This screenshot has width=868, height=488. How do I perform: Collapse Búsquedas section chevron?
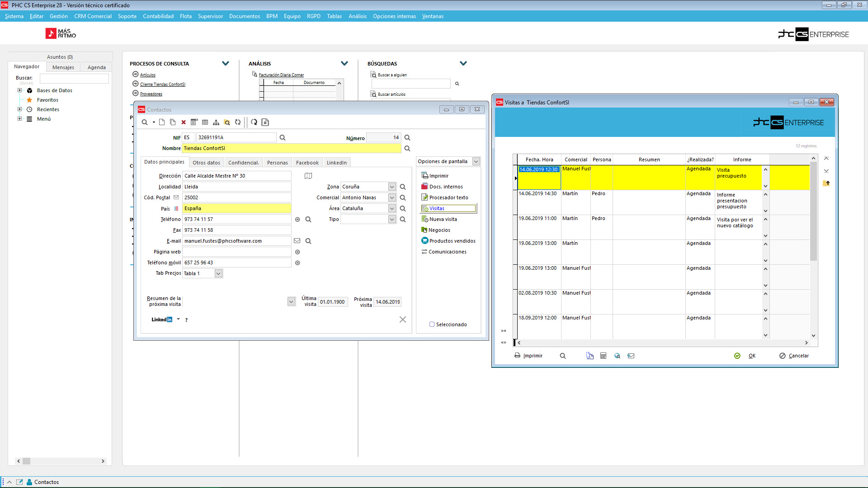point(463,64)
